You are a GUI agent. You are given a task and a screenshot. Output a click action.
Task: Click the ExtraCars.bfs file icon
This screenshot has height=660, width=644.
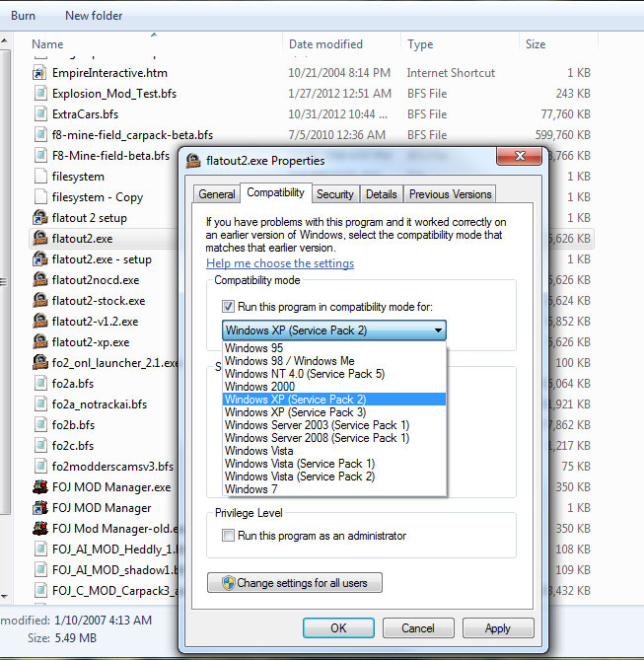tap(40, 114)
